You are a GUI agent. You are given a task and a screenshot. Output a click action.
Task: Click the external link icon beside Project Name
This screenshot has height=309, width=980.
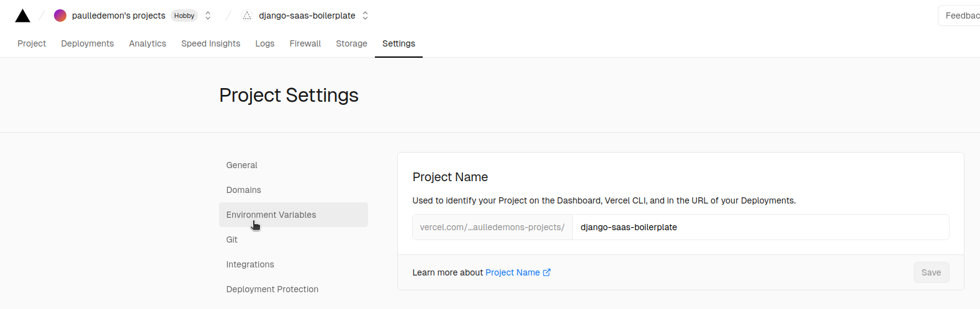click(547, 272)
